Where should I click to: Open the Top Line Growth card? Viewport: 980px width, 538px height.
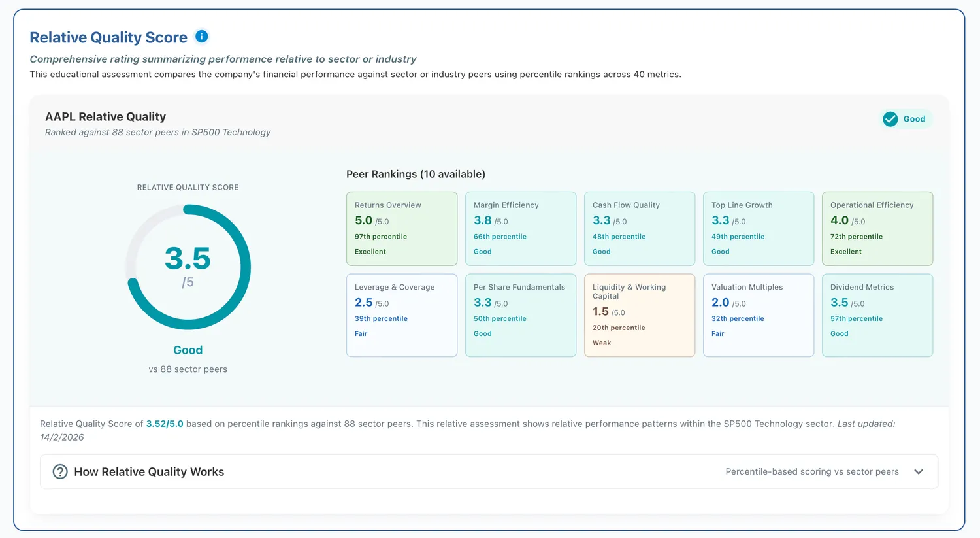(759, 229)
